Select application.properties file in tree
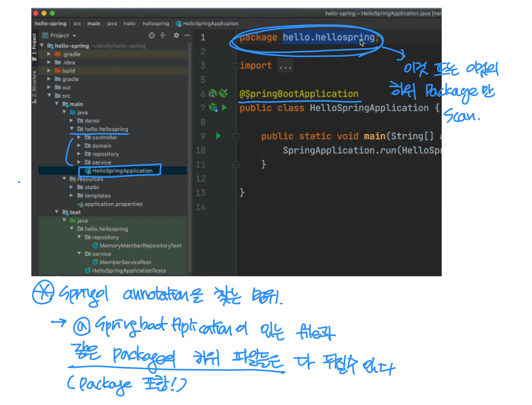The image size is (532, 405). 113,204
